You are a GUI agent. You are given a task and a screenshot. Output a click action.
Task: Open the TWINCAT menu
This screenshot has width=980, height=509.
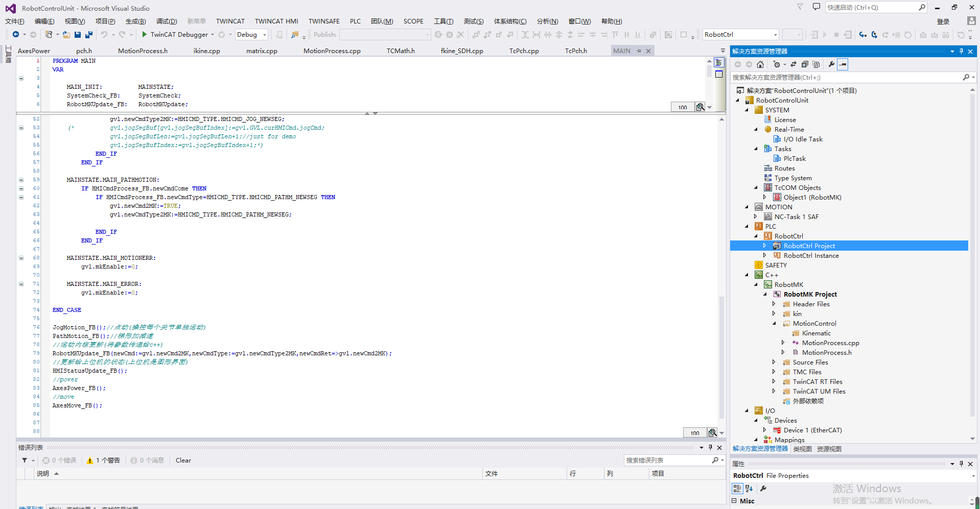(230, 21)
